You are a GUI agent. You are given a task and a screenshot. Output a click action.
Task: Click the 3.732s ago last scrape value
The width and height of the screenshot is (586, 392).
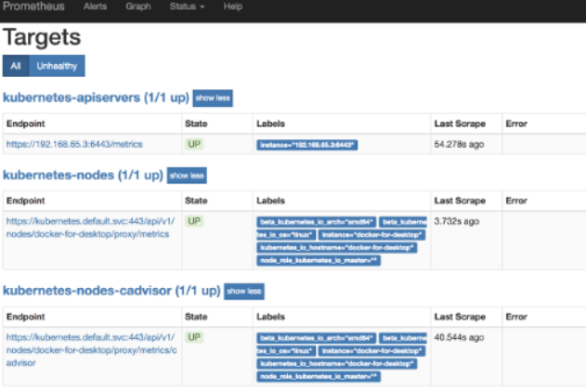(x=456, y=221)
